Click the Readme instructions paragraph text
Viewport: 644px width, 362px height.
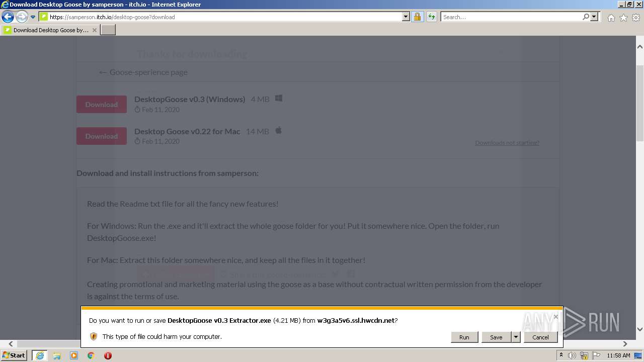coord(183,204)
